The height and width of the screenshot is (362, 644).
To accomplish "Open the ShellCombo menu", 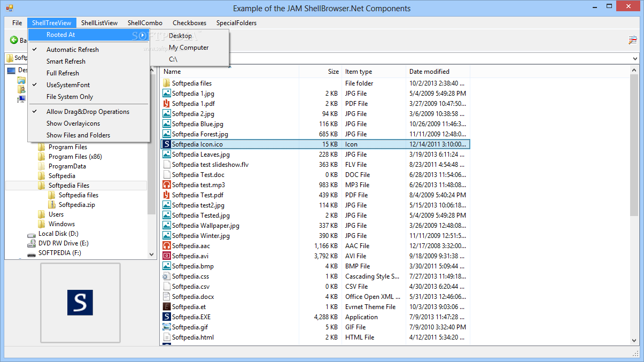I will pyautogui.click(x=145, y=23).
